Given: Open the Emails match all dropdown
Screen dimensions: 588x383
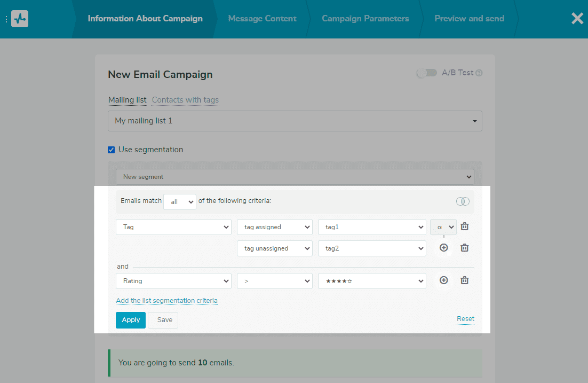Looking at the screenshot, I should pyautogui.click(x=180, y=202).
